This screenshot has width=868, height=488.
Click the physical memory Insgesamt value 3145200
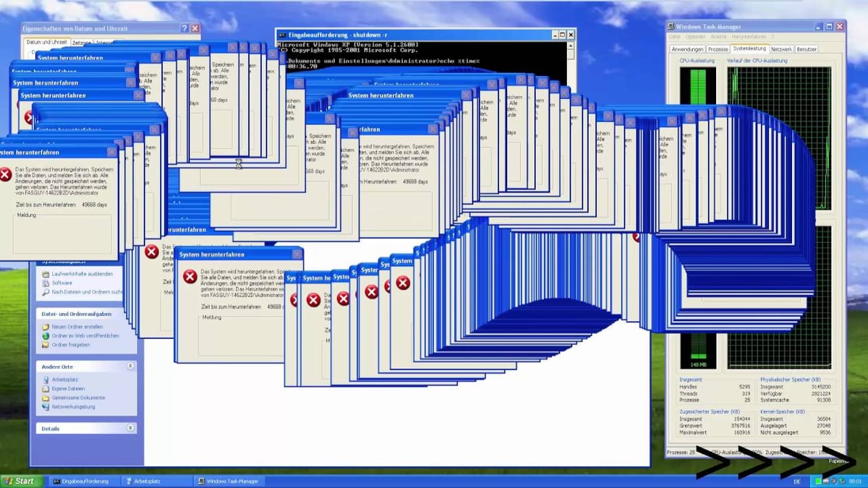[820, 387]
